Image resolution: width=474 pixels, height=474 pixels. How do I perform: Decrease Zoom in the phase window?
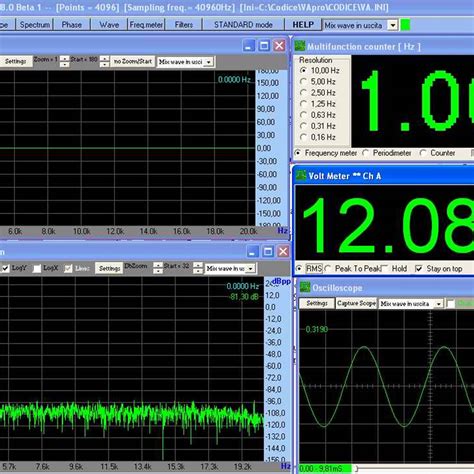pos(64,64)
